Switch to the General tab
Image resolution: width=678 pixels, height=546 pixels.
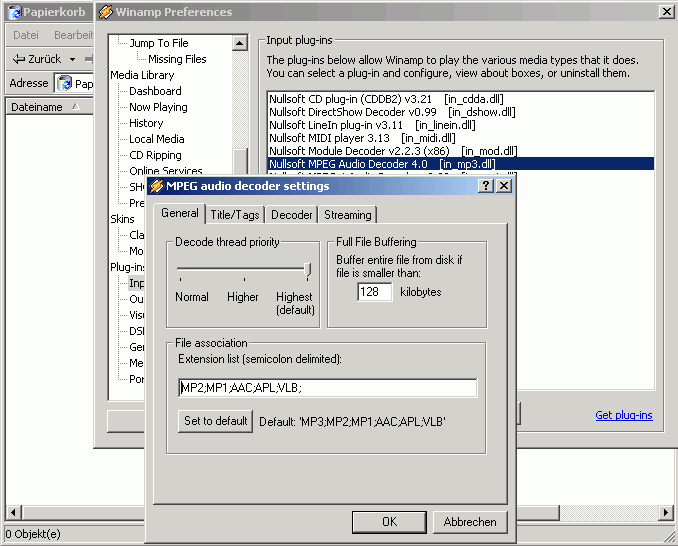pos(179,213)
